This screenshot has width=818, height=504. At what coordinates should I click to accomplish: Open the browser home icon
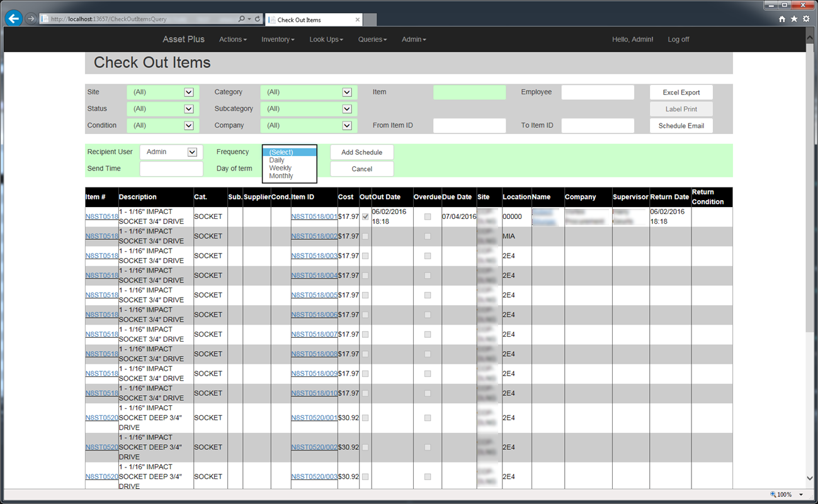click(x=782, y=19)
